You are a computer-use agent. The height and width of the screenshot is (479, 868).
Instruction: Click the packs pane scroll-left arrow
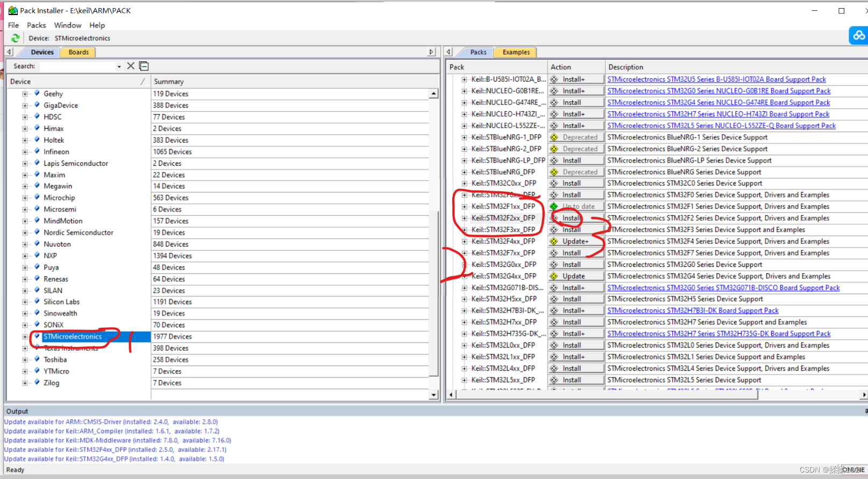451,395
